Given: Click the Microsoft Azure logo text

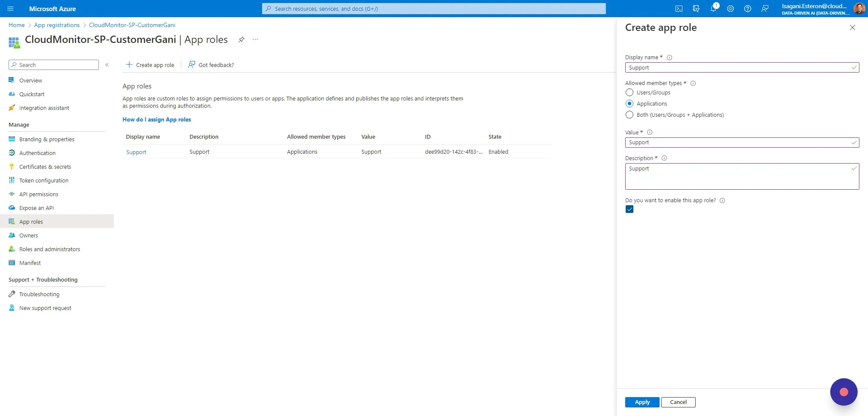Looking at the screenshot, I should 52,9.
